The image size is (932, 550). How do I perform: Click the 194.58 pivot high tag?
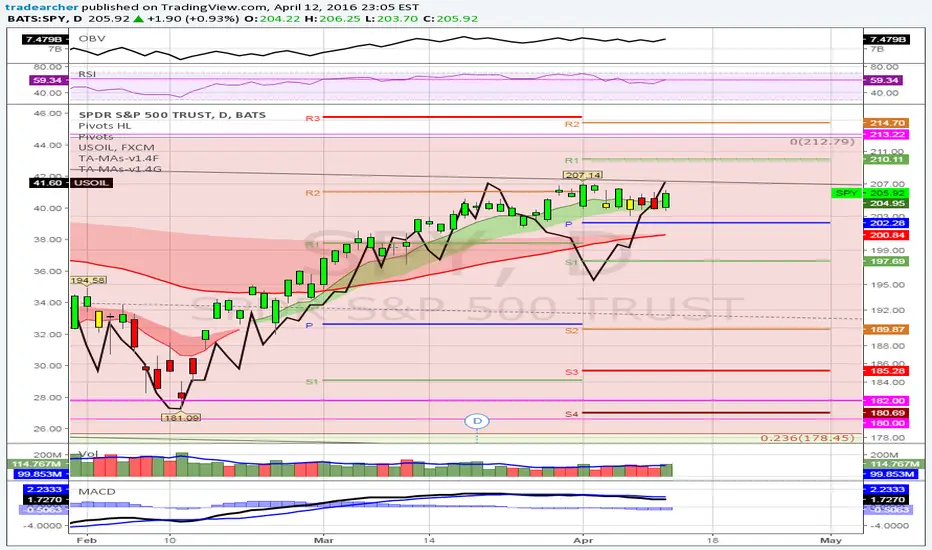coord(88,280)
